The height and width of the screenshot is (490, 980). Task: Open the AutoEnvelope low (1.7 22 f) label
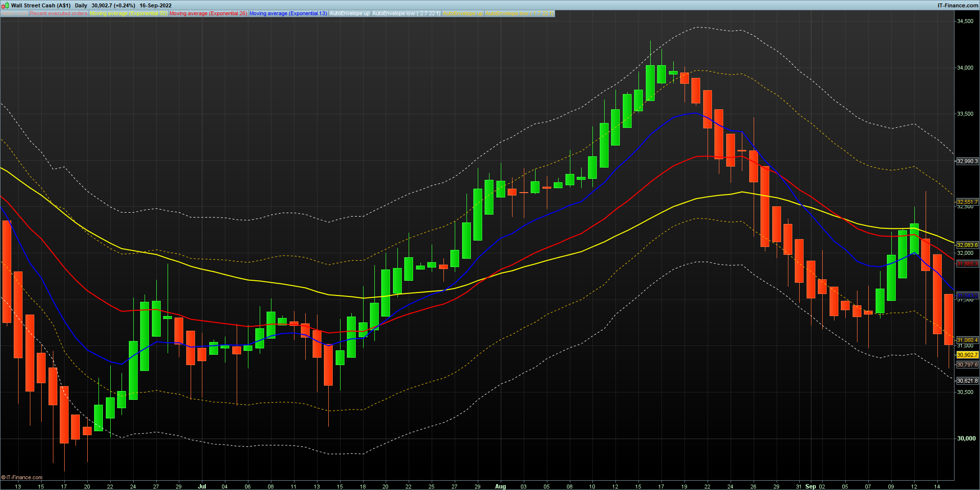519,14
